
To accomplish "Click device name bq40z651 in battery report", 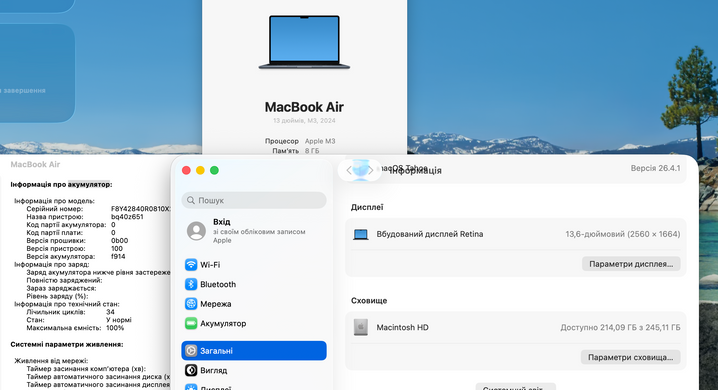I will (x=127, y=217).
